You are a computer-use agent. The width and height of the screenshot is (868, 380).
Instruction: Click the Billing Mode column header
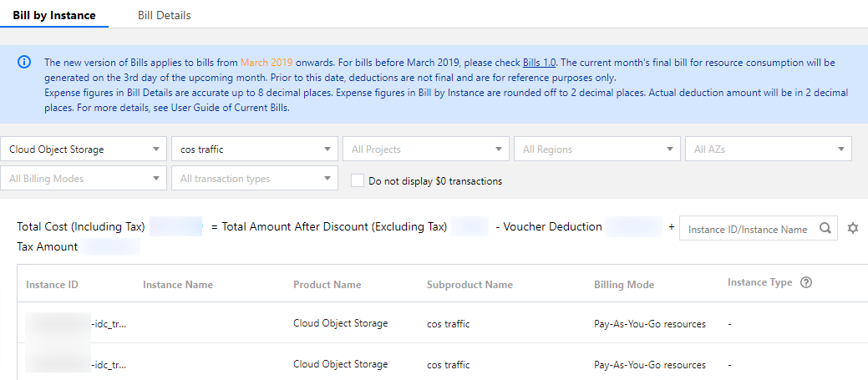coord(624,285)
